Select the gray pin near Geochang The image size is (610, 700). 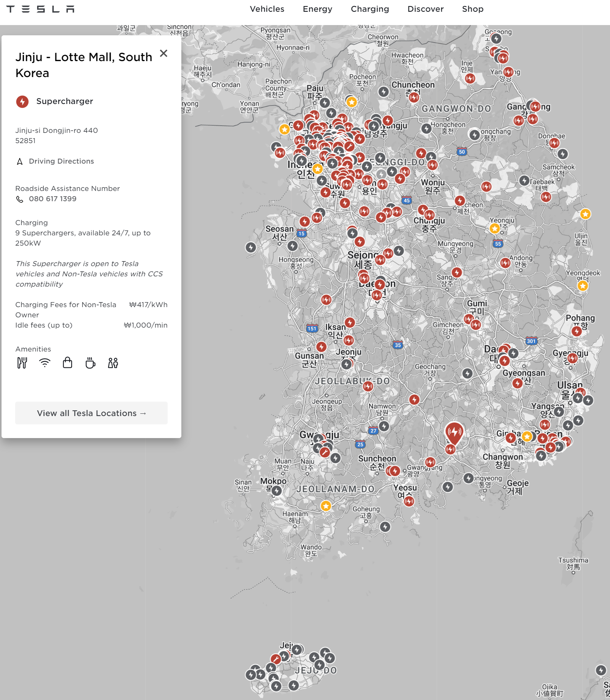click(x=467, y=374)
